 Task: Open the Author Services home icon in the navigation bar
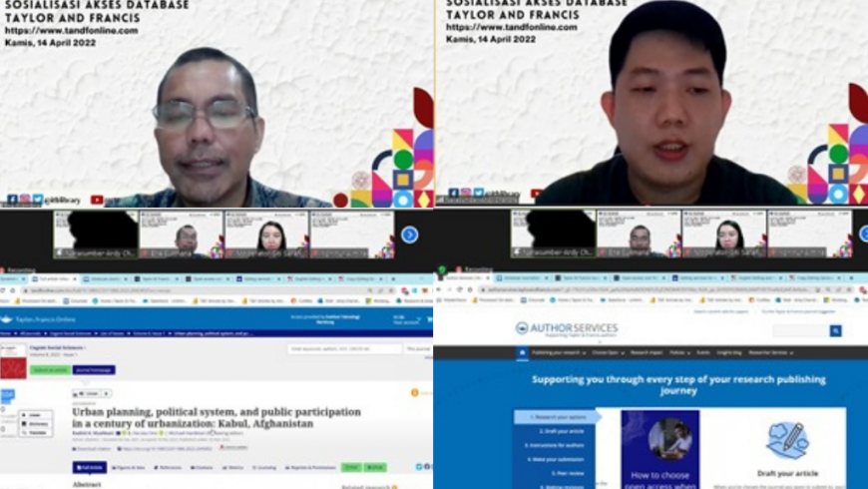point(522,352)
